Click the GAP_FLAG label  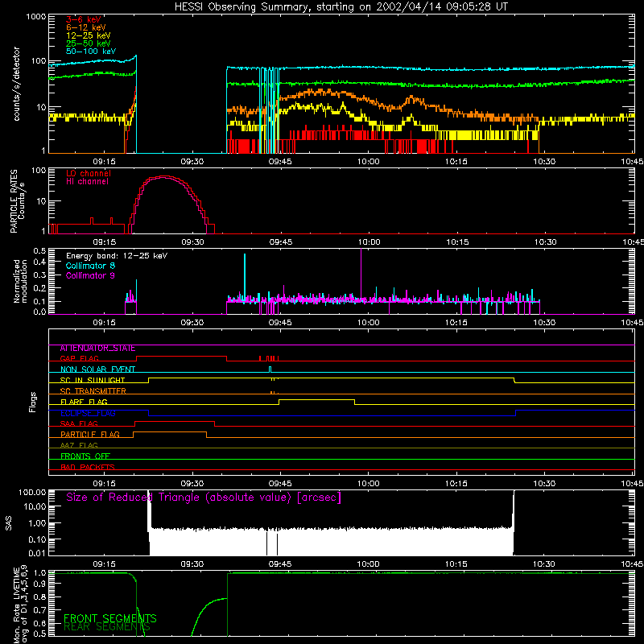(x=79, y=358)
